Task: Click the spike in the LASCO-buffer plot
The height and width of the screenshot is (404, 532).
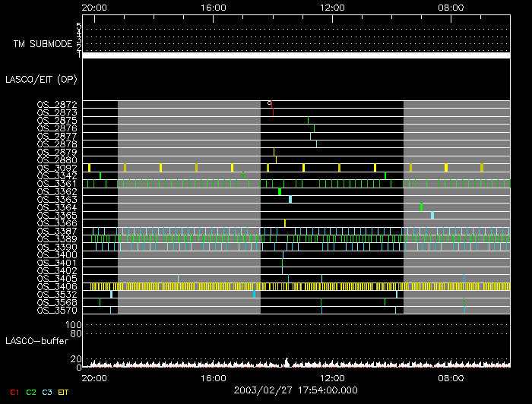Action: [286, 361]
